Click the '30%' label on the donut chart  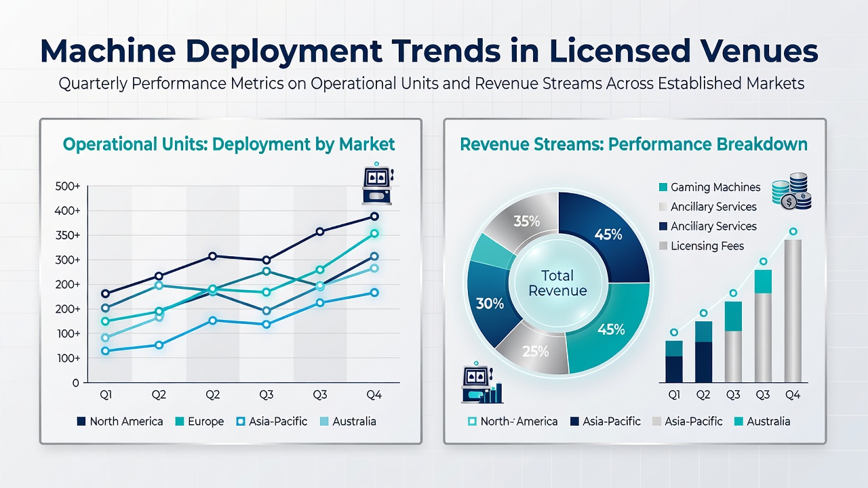(x=490, y=304)
